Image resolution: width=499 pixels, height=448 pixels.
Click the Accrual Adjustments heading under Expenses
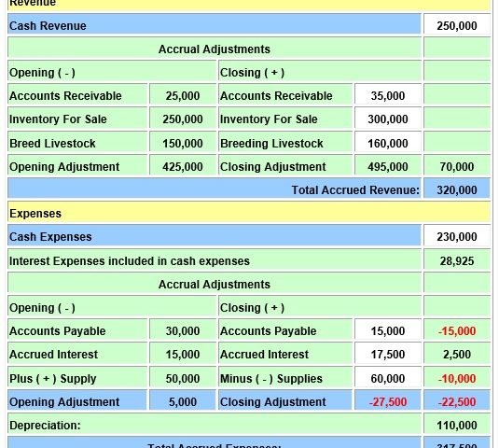215,284
